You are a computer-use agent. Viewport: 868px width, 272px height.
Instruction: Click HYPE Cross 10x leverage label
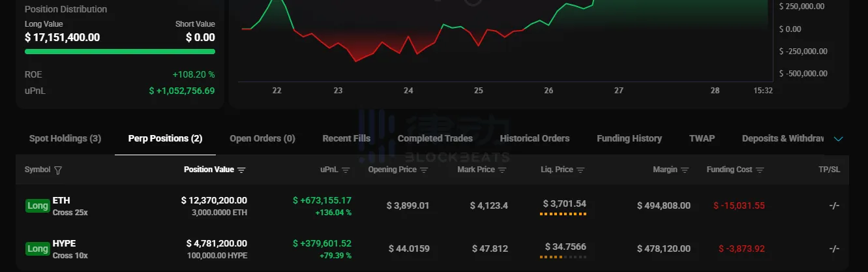[70, 256]
